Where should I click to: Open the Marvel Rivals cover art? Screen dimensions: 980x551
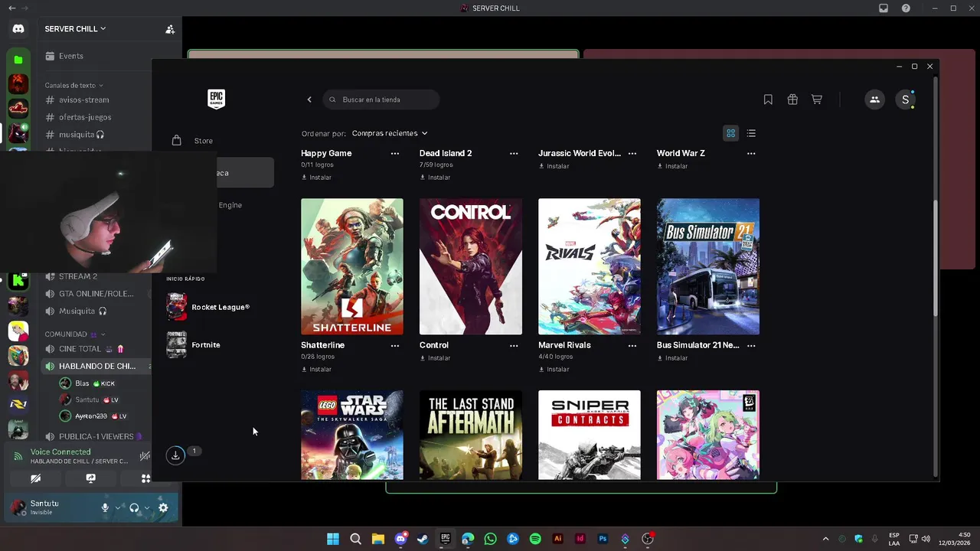pyautogui.click(x=590, y=267)
